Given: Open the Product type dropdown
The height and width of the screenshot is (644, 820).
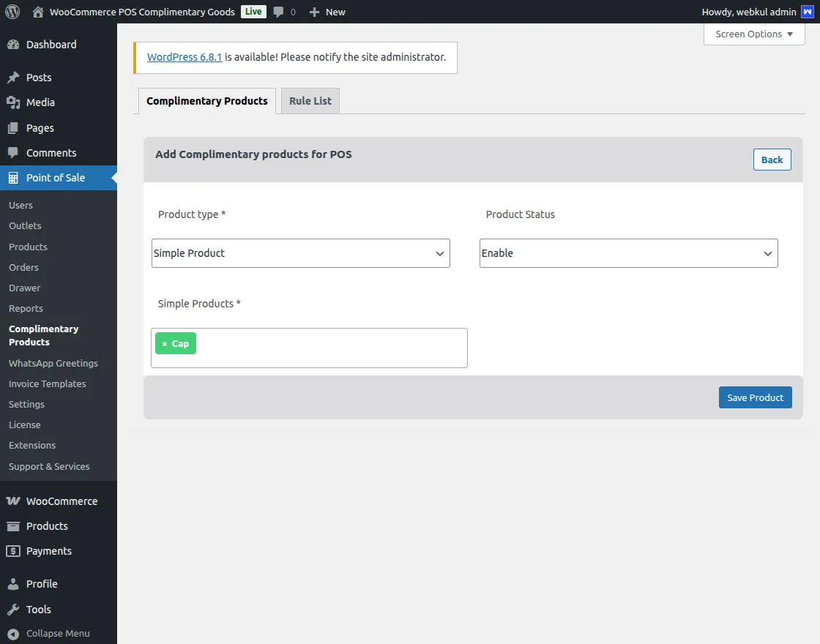Looking at the screenshot, I should click(x=300, y=253).
